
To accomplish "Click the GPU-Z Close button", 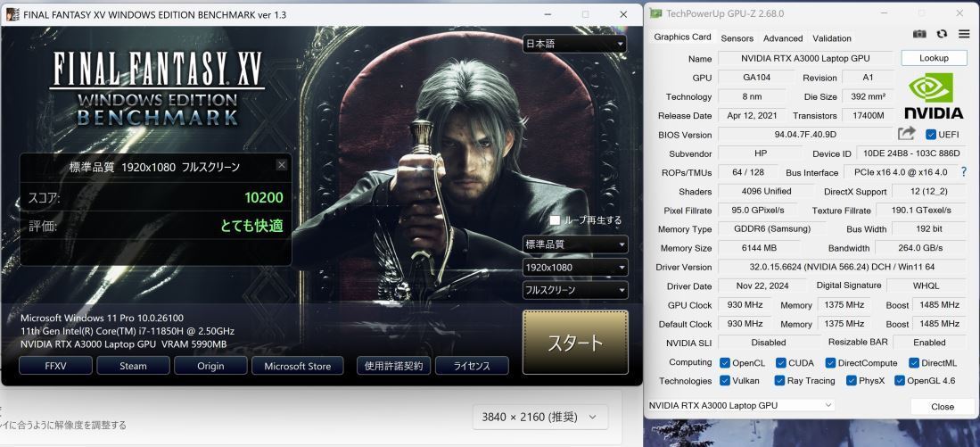I will pyautogui.click(x=942, y=406).
